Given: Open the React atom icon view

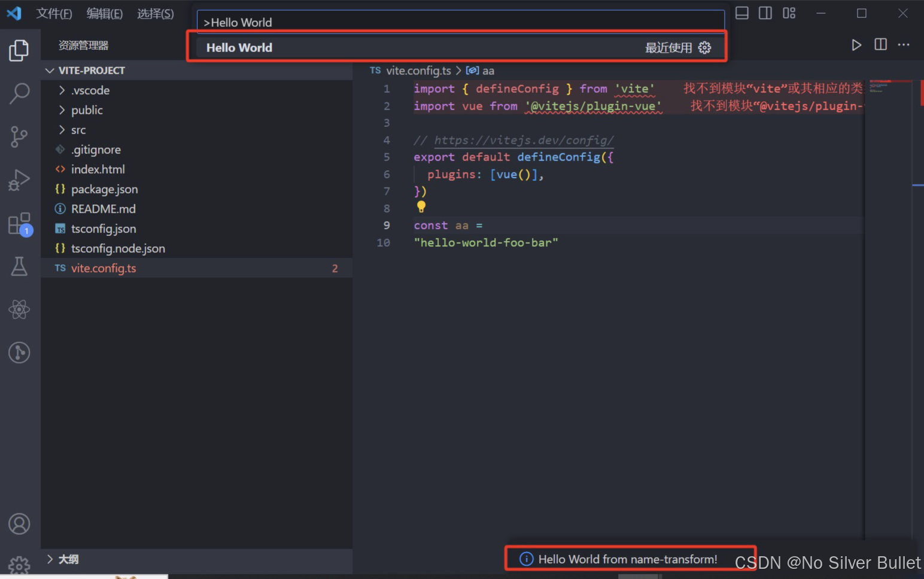Looking at the screenshot, I should click(19, 310).
